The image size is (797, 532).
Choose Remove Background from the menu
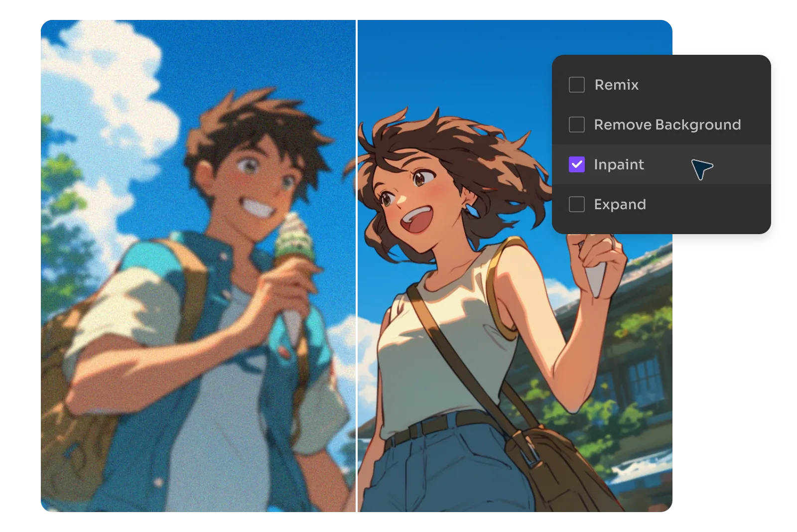[667, 125]
